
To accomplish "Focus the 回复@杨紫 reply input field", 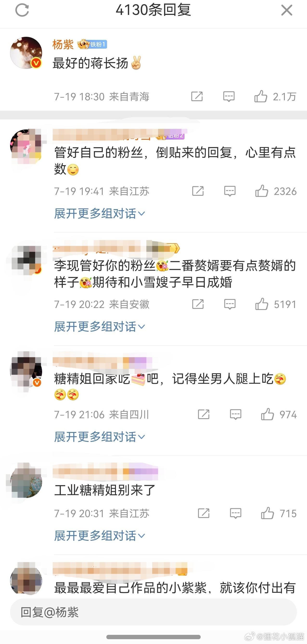I will tap(153, 612).
